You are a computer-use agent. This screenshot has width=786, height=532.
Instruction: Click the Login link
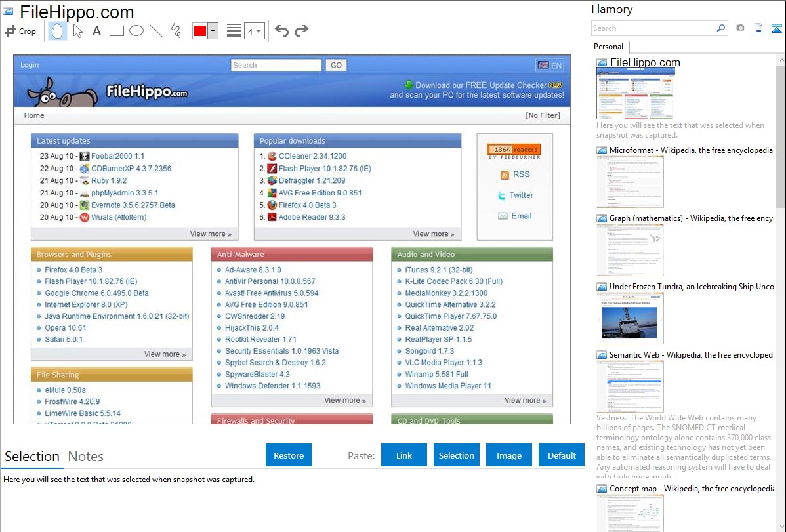[x=30, y=65]
